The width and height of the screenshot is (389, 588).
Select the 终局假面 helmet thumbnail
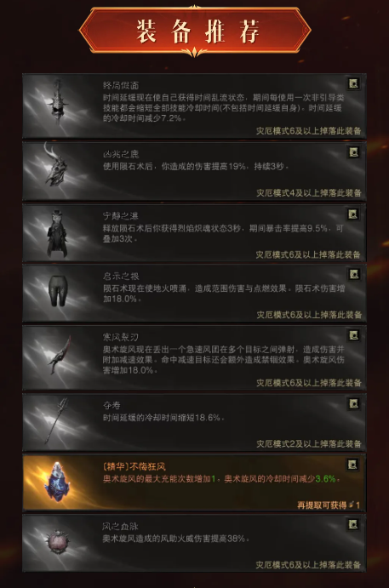[x=57, y=103]
